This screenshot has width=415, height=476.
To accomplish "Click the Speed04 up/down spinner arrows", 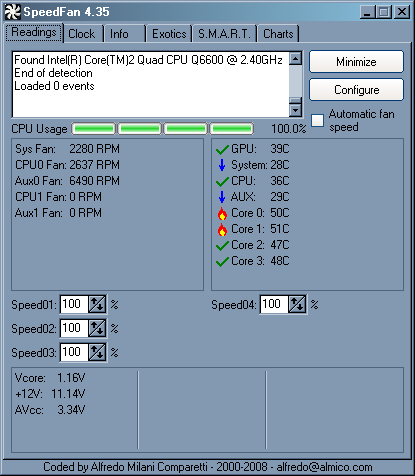I will [297, 304].
